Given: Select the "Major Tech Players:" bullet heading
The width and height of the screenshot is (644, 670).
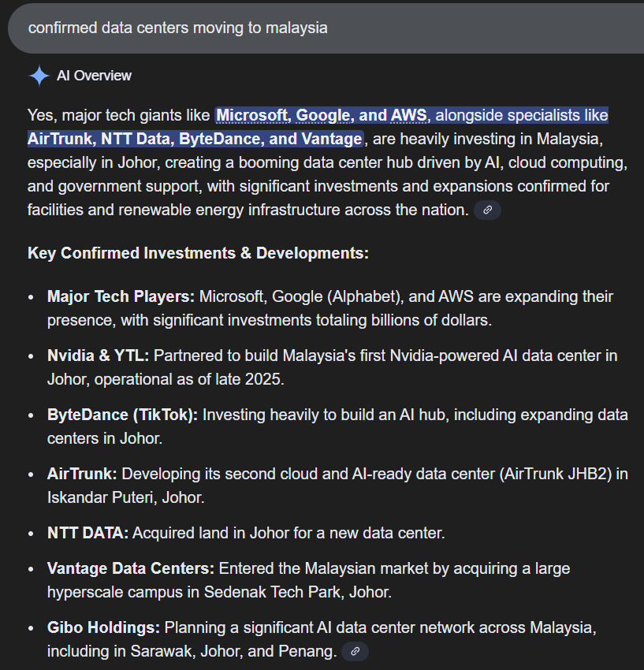Looking at the screenshot, I should pyautogui.click(x=121, y=297).
